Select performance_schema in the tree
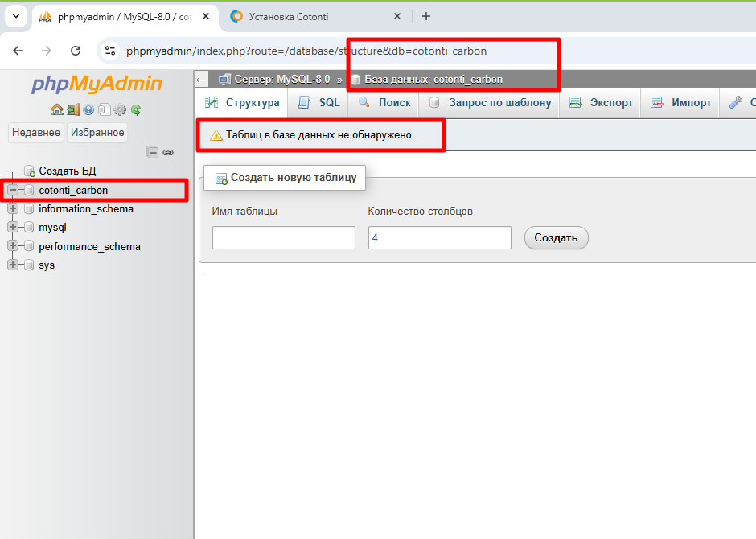 pos(90,246)
